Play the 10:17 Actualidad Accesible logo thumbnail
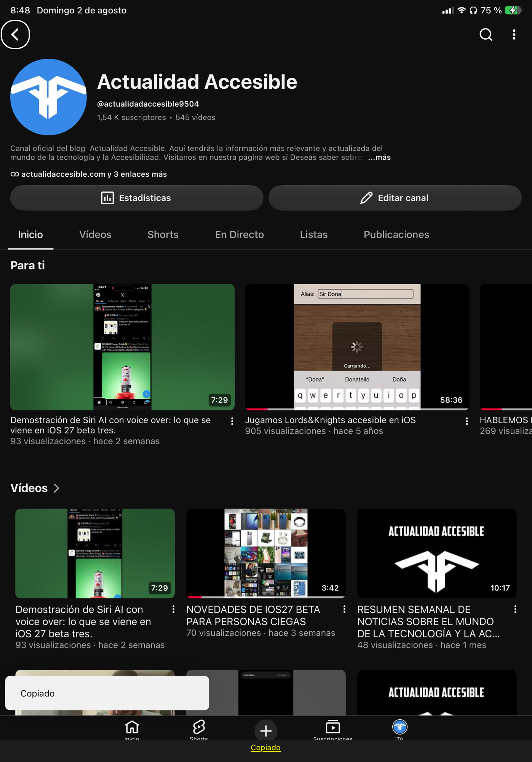 (437, 553)
